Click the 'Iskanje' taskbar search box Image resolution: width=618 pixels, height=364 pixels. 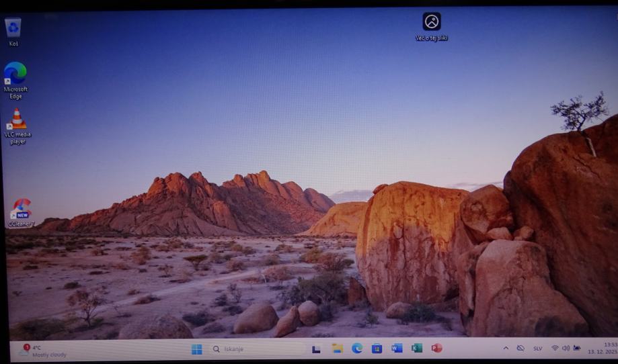coord(257,349)
